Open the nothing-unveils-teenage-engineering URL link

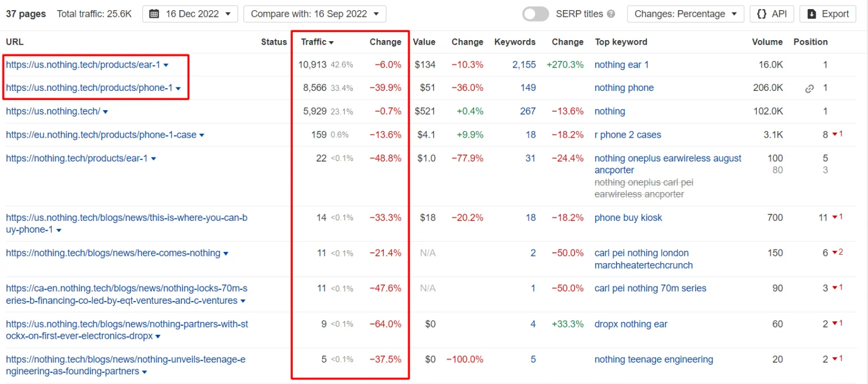(126, 365)
